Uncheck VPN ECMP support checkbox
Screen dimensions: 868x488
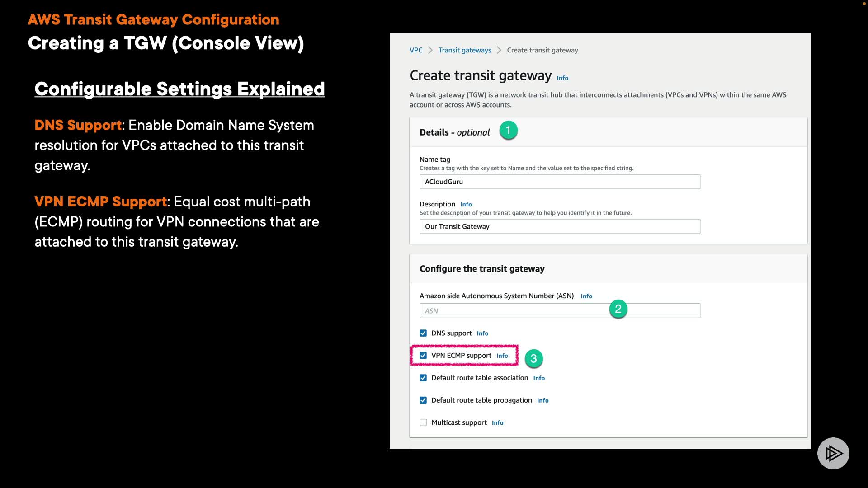[x=423, y=356]
